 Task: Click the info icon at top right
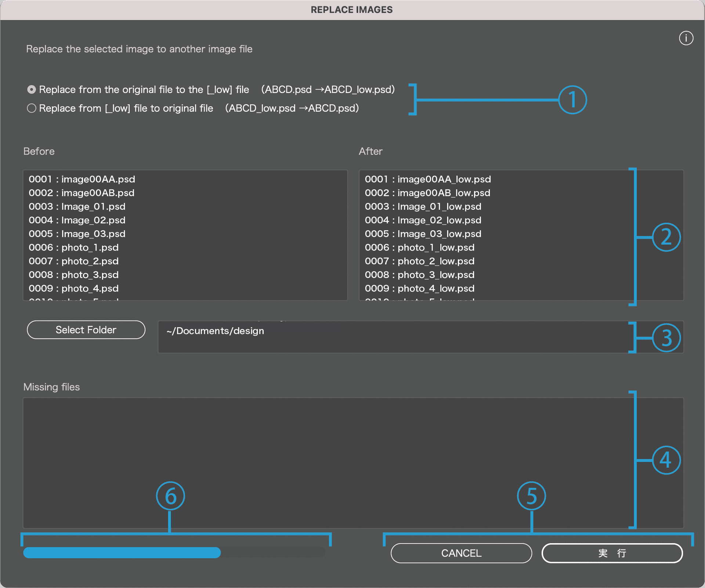(x=686, y=38)
